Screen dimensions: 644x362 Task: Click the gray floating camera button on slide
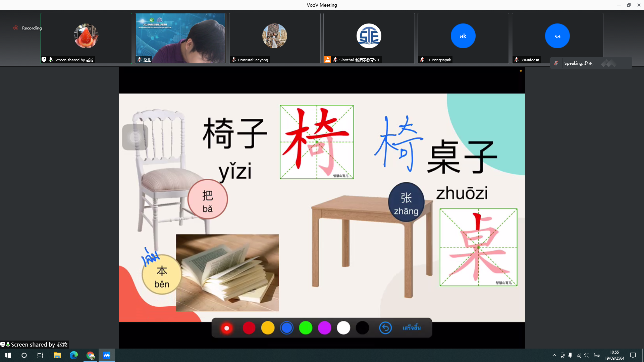(135, 137)
